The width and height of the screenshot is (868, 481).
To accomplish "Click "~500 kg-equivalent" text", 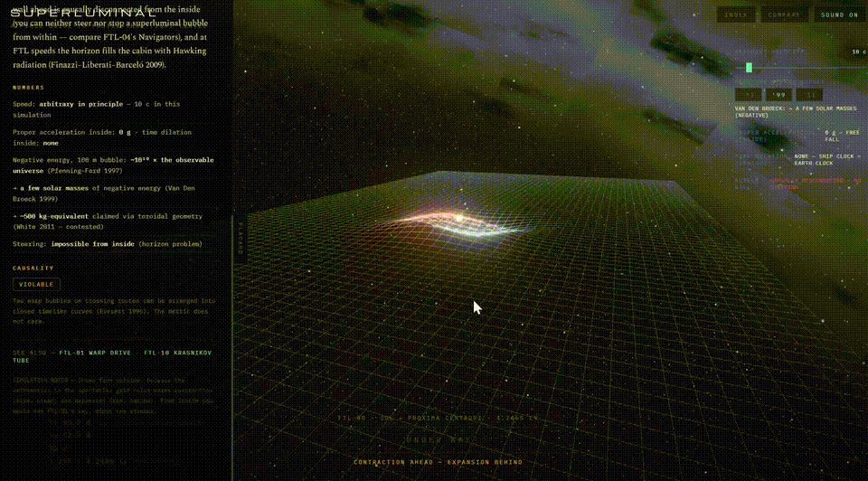I will tap(54, 216).
